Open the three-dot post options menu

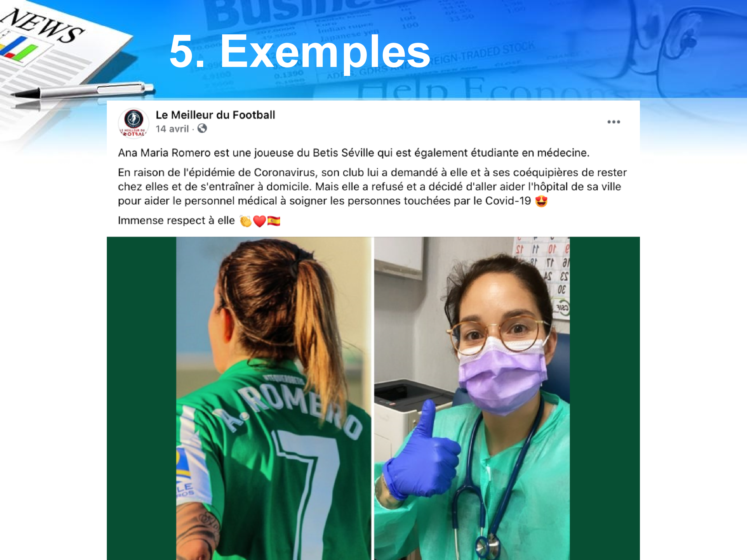point(614,122)
